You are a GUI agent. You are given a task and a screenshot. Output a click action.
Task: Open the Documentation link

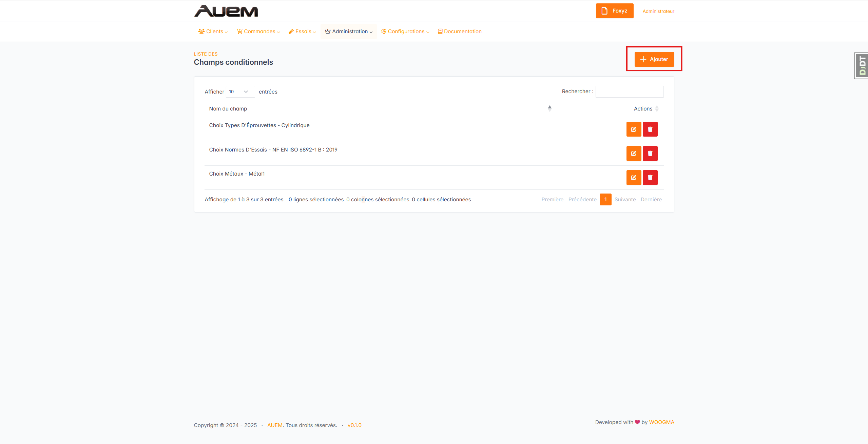[460, 32]
